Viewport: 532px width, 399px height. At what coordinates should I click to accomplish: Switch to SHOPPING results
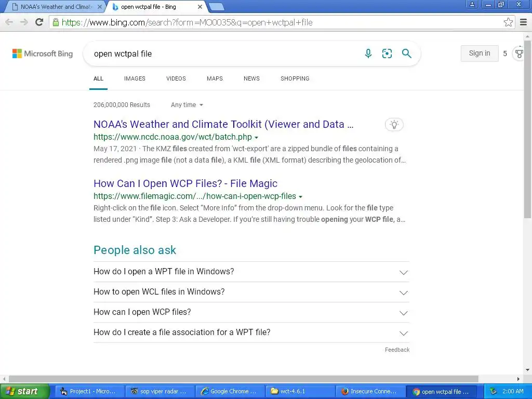[295, 78]
